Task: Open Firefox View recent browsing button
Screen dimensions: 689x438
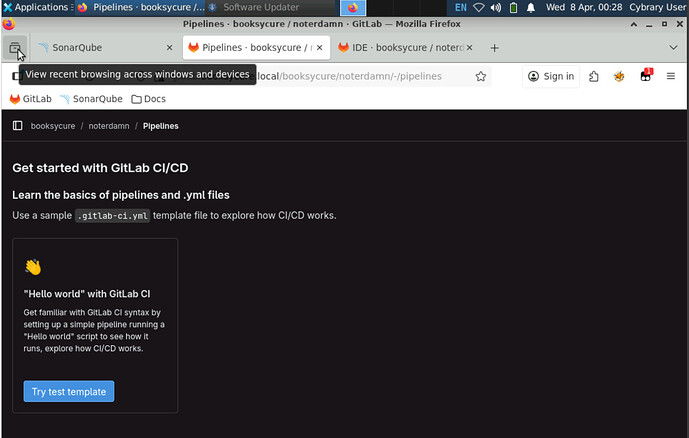Action: 15,47
